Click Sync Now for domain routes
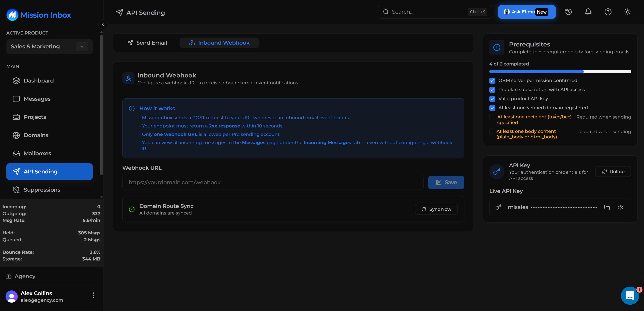This screenshot has height=311, width=644. point(436,209)
